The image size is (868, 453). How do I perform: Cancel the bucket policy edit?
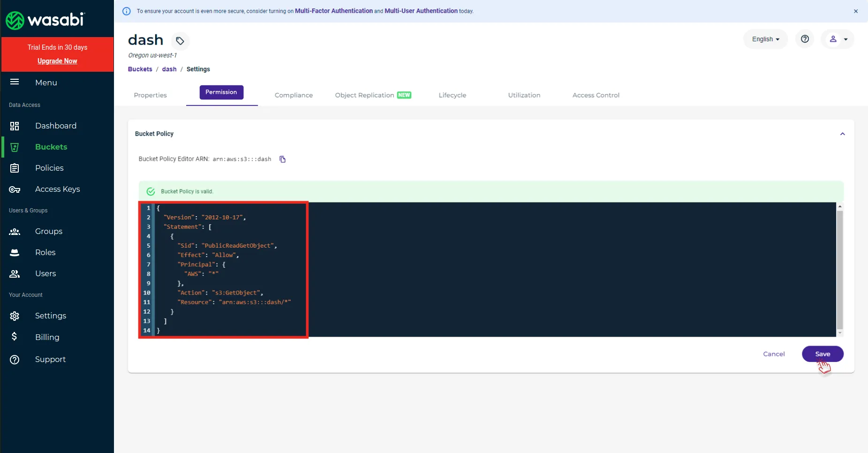774,354
